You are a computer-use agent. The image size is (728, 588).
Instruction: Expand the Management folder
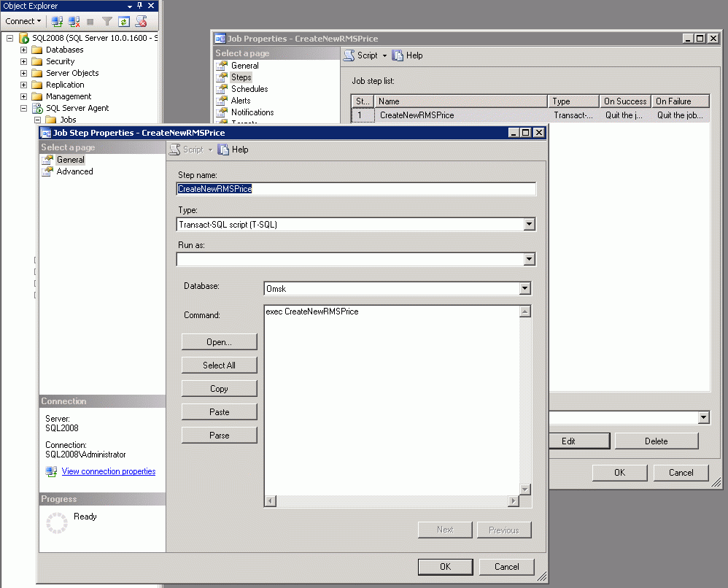pos(23,96)
